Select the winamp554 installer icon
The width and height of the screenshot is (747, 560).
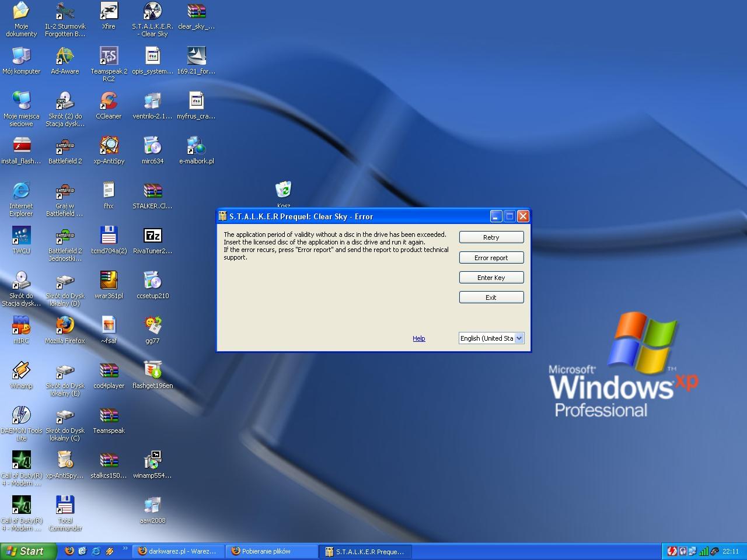[x=152, y=465]
